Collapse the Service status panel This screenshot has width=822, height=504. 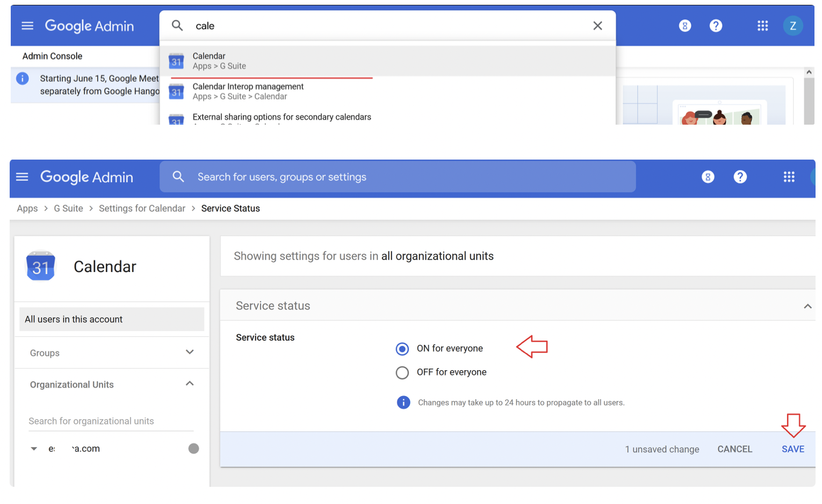point(807,306)
